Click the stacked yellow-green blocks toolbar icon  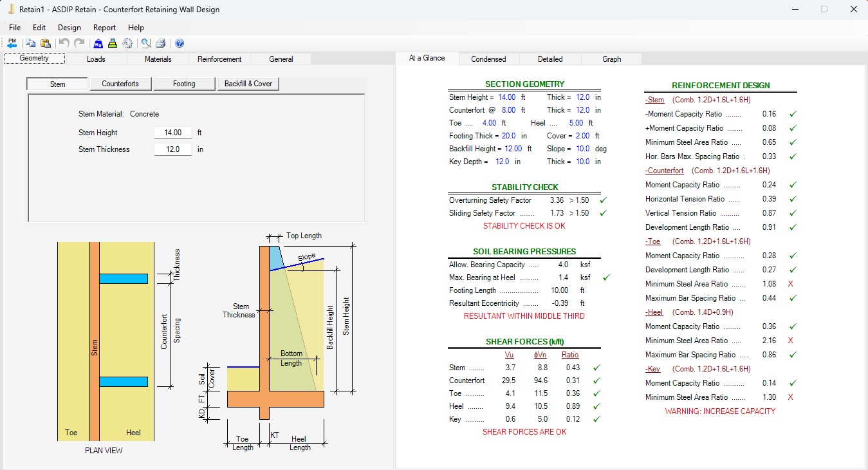point(113,43)
